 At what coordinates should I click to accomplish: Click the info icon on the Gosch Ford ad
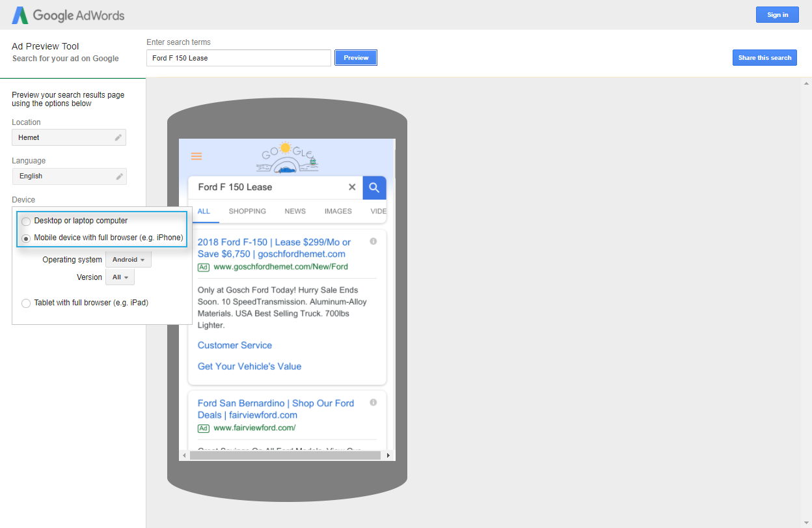[373, 241]
